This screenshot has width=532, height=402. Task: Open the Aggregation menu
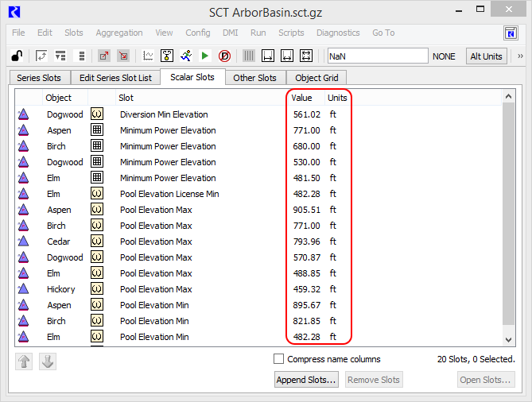[118, 33]
